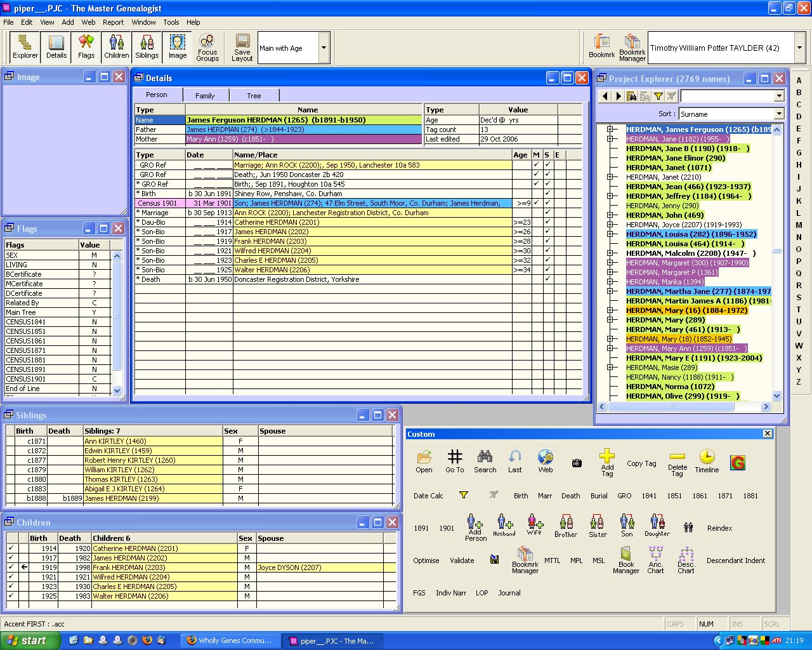Expand HERDMAN, Mary (16) tree node

click(x=610, y=310)
